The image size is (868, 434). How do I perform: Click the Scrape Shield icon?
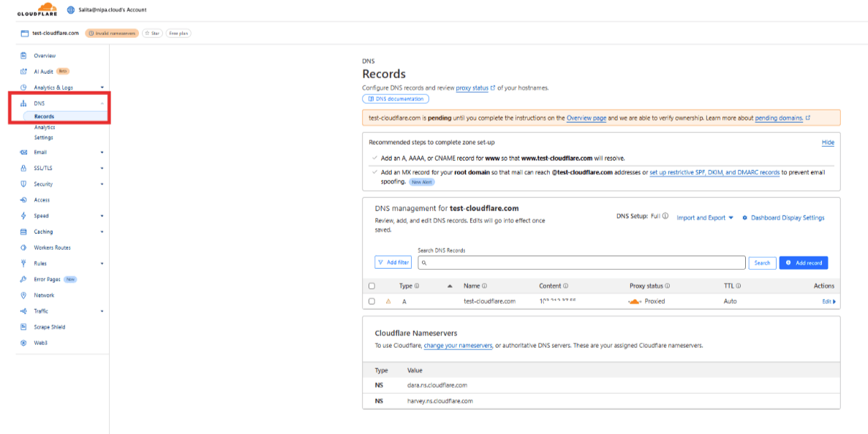23,327
